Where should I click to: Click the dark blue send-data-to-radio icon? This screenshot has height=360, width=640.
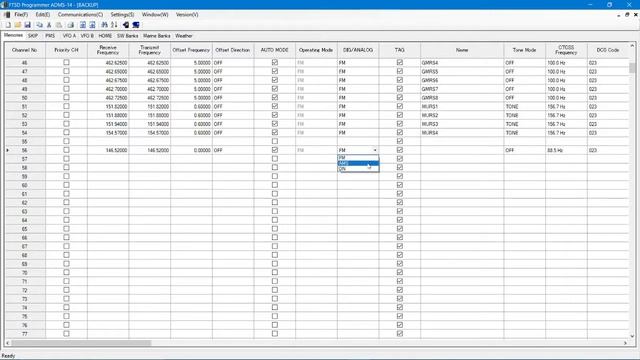tap(136, 25)
